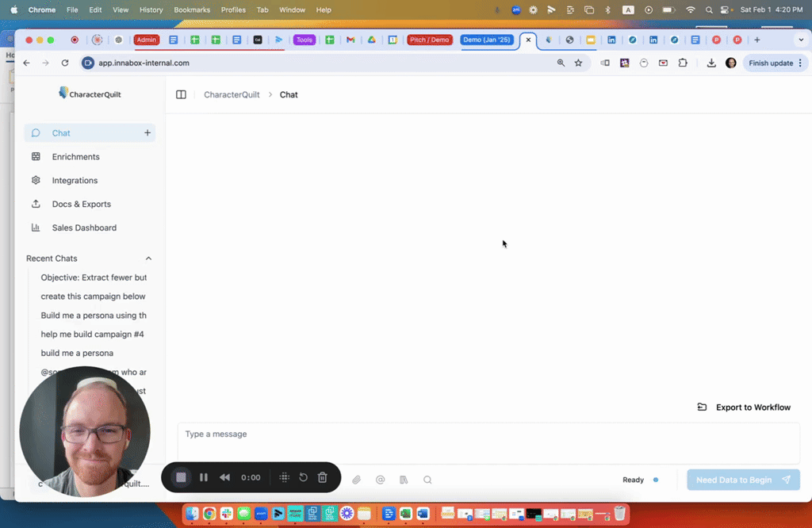Open Enrichments in the sidebar
Screen dimensions: 812x528
pyautogui.click(x=75, y=157)
